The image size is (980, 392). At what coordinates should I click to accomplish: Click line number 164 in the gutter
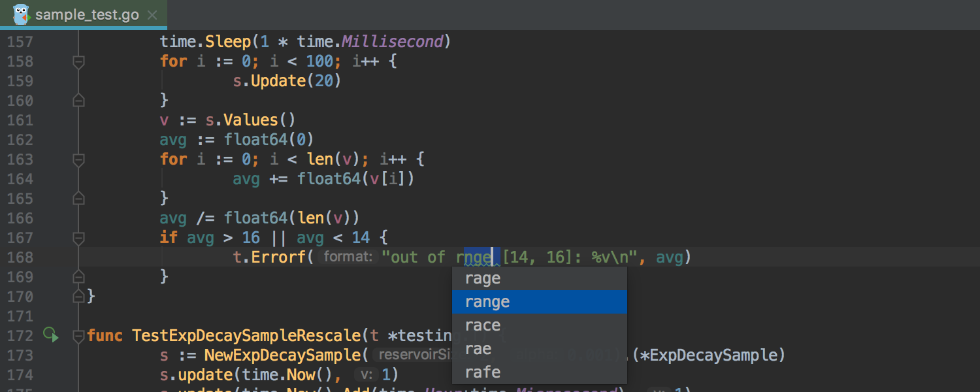[x=20, y=179]
